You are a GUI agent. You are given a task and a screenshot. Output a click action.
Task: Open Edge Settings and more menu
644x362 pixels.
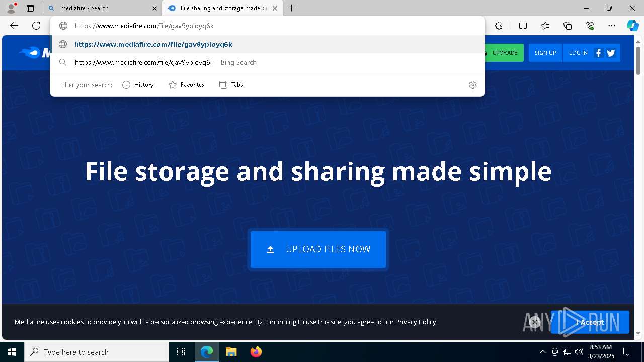point(612,26)
